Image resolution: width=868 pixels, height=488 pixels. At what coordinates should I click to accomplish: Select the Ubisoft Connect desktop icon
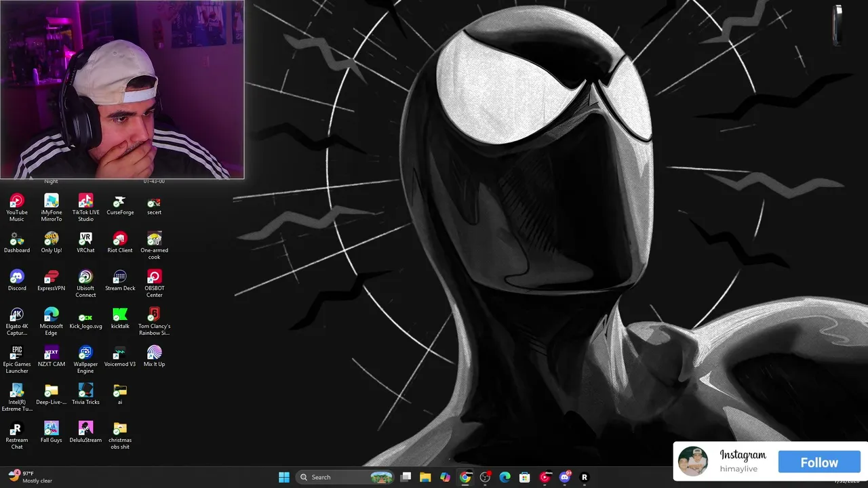pyautogui.click(x=85, y=283)
